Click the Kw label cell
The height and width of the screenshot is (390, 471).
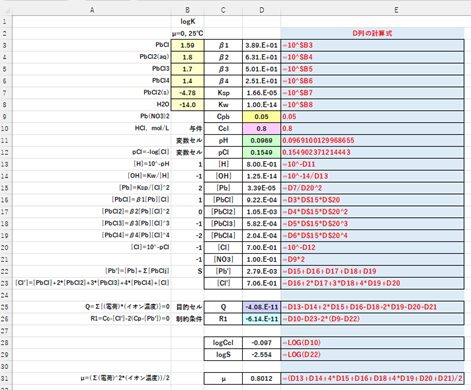coord(223,105)
